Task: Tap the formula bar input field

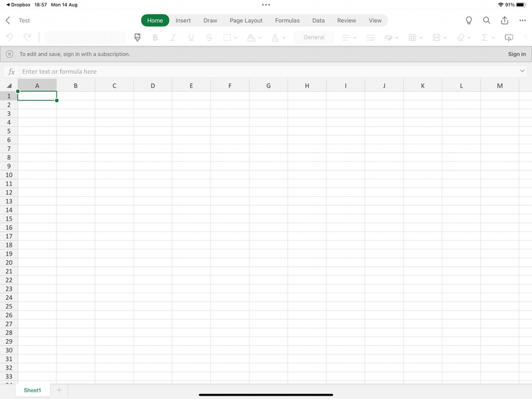Action: [x=268, y=72]
